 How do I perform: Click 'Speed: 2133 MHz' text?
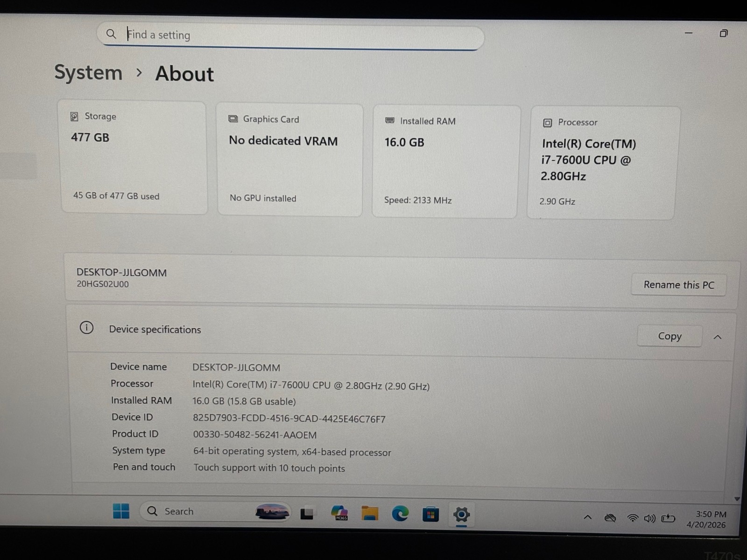(418, 200)
